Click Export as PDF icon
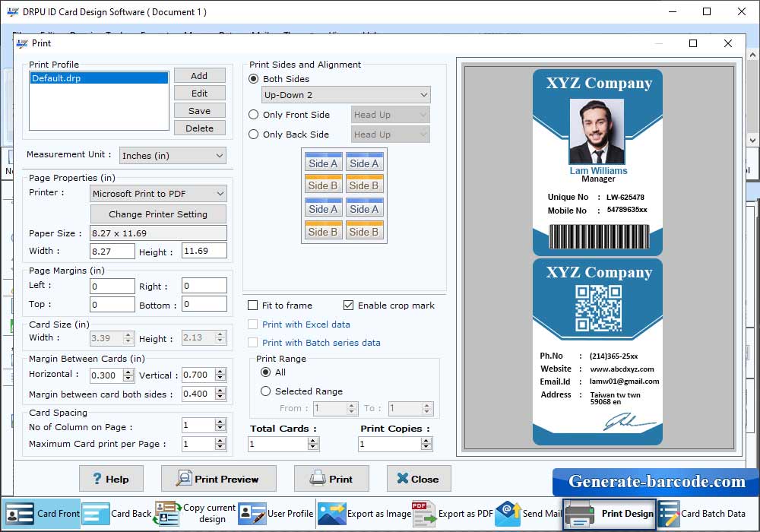This screenshot has height=532, width=760. pyautogui.click(x=423, y=514)
